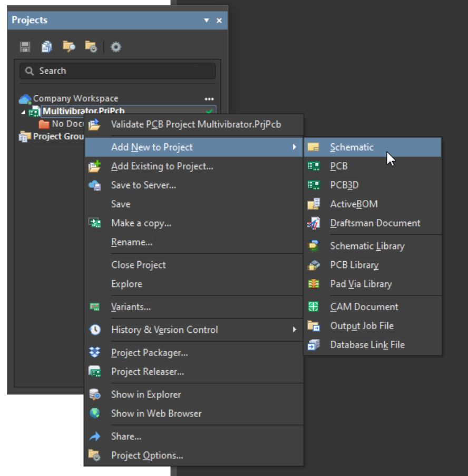Click the Multivibrator.PrjPcb project icon

click(x=34, y=112)
